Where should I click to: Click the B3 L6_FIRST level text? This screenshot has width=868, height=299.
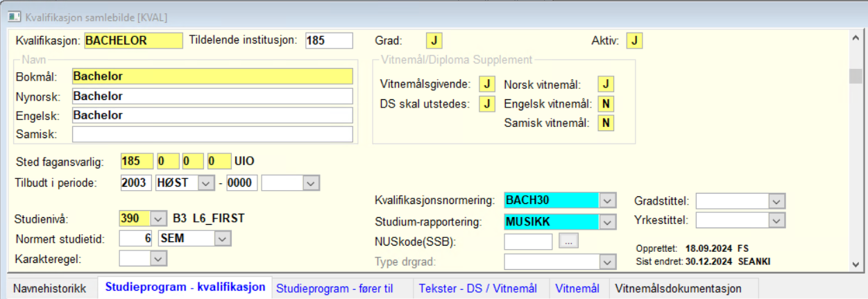pos(209,219)
